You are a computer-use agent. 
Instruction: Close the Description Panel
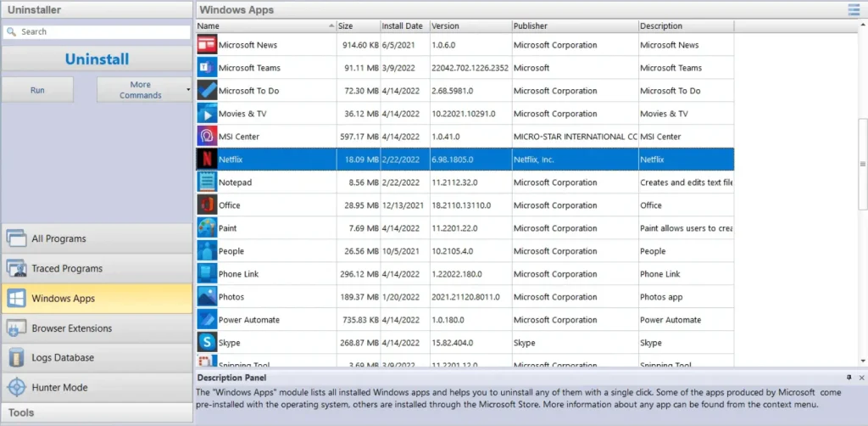[x=861, y=378]
